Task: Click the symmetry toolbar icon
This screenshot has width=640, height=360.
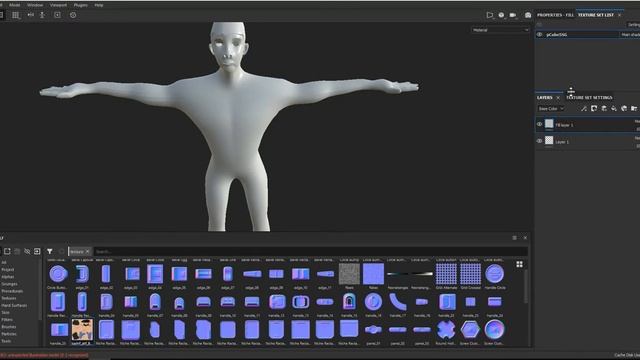Action: click(x=31, y=15)
